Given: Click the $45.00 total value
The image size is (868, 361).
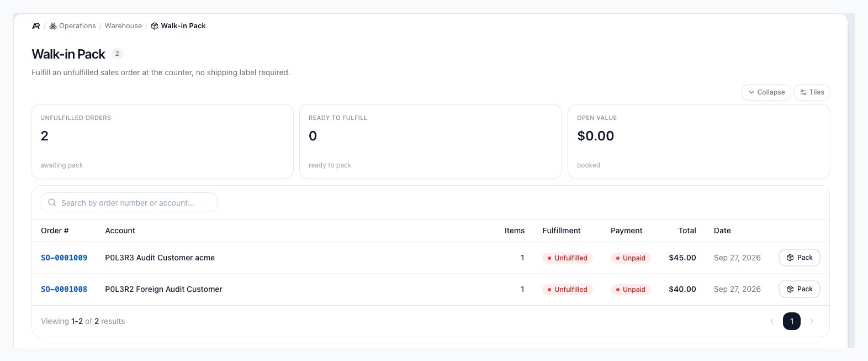Looking at the screenshot, I should pos(682,258).
